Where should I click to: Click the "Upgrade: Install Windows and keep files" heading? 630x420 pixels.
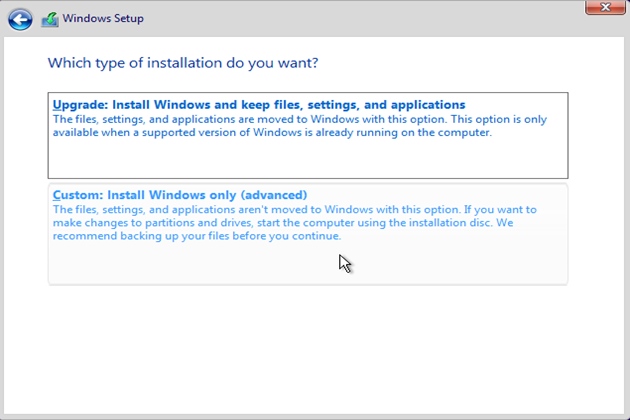click(x=259, y=105)
